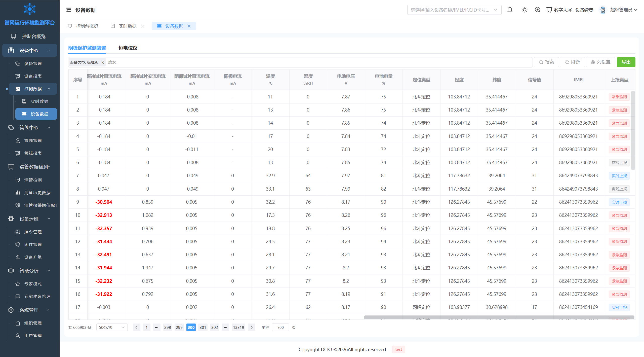
Task: Click the 搜索 button
Action: [546, 62]
